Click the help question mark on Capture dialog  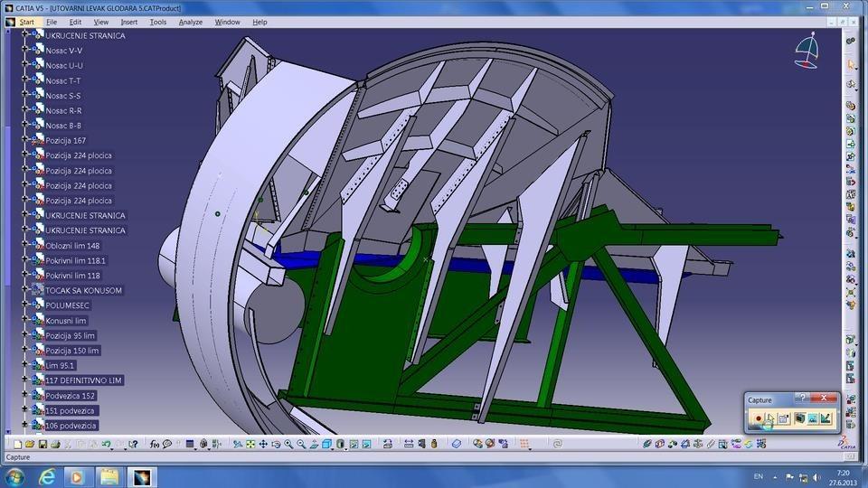pos(802,398)
